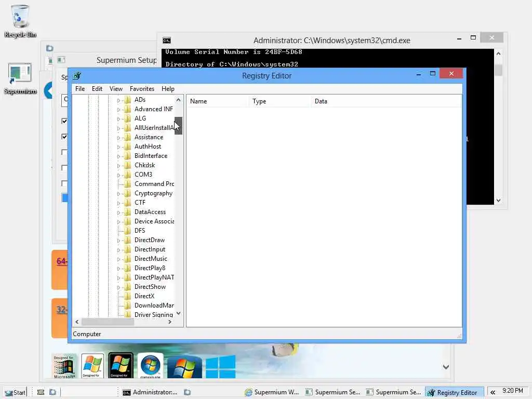This screenshot has width=532, height=399.
Task: Select the Driver Signing tree item
Action: [x=154, y=314]
